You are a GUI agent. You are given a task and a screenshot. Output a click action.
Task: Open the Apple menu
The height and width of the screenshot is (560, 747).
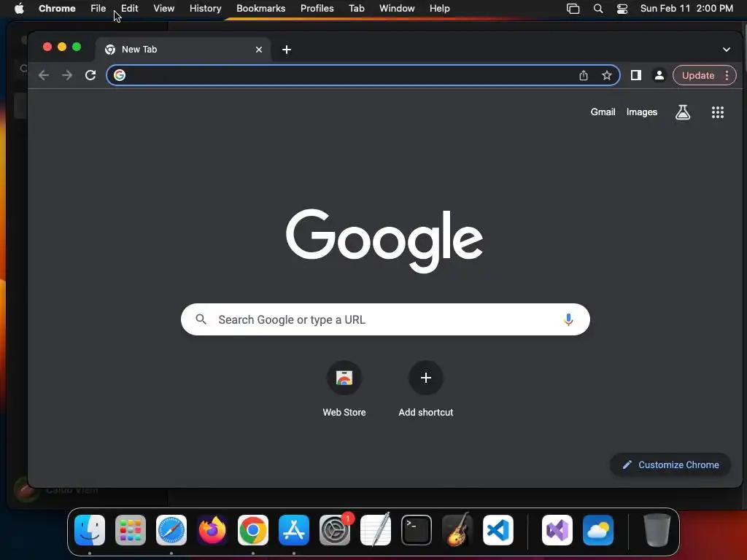19,9
